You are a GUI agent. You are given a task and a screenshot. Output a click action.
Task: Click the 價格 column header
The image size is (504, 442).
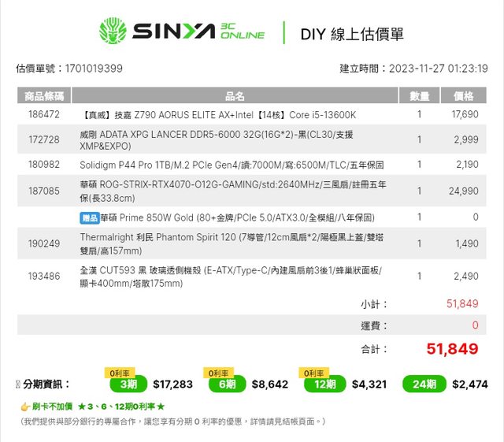(463, 96)
